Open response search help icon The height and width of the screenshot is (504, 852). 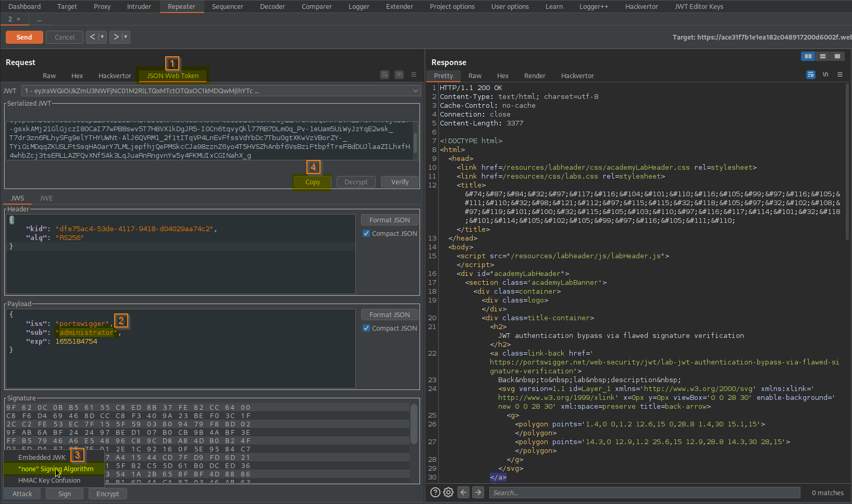435,492
